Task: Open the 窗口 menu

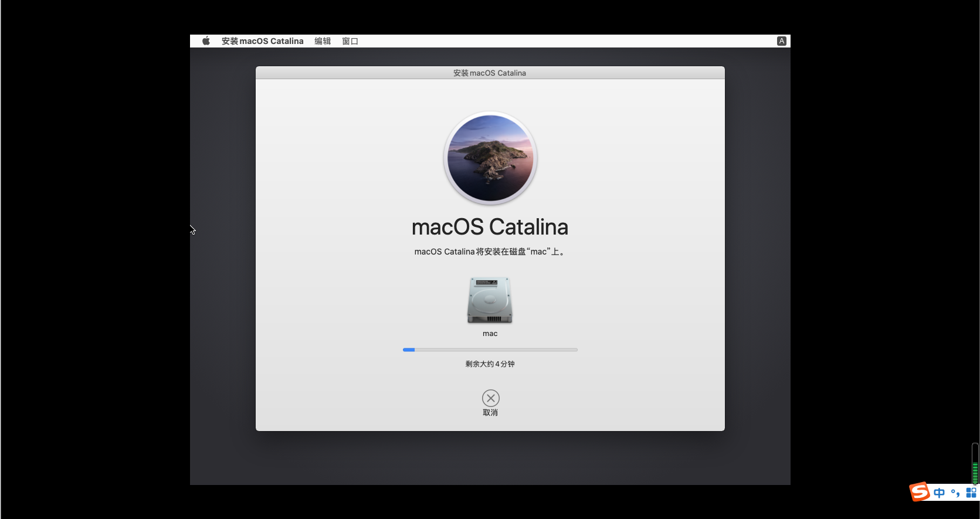Action: 350,41
